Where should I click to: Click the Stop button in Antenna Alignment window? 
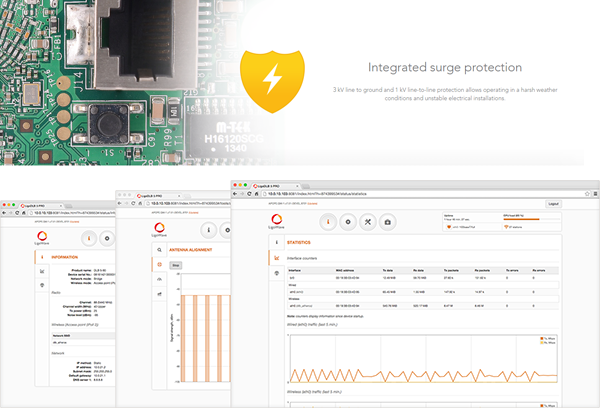click(176, 265)
